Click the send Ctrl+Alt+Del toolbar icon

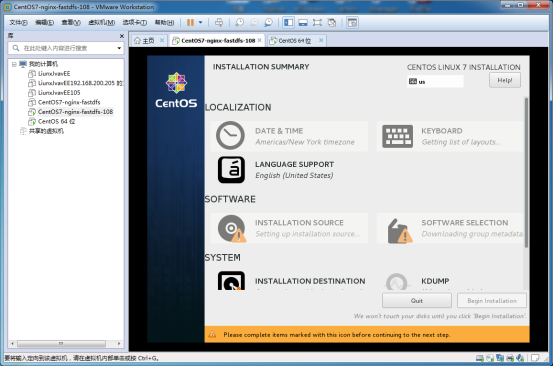coord(219,23)
